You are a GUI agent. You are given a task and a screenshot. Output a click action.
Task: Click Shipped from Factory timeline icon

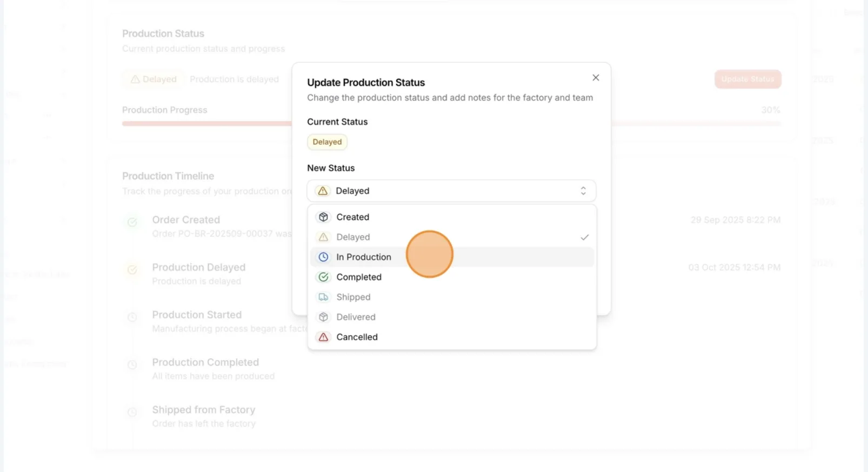pyautogui.click(x=132, y=412)
